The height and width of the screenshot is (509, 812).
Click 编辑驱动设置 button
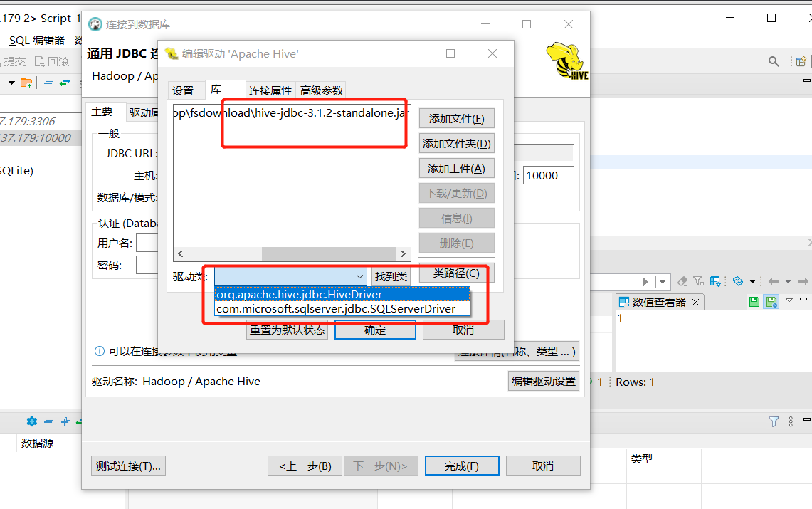pos(544,381)
